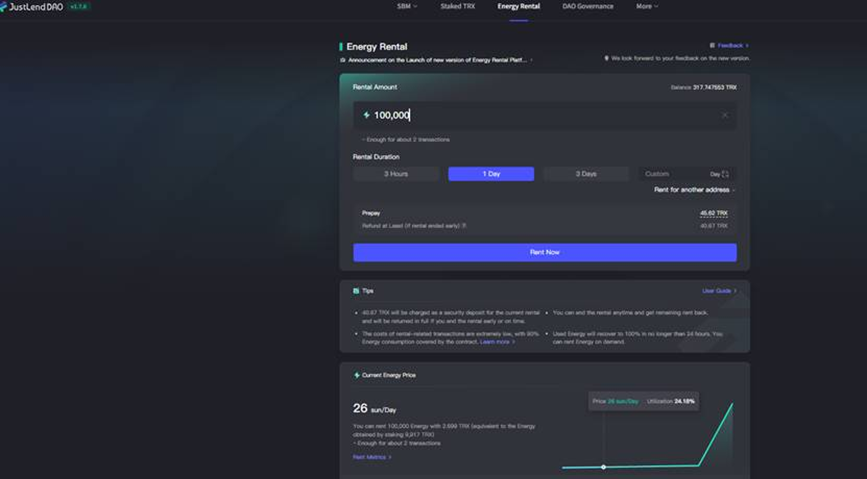Click the JustLend DAO logo
The image size is (867, 479).
click(x=32, y=6)
